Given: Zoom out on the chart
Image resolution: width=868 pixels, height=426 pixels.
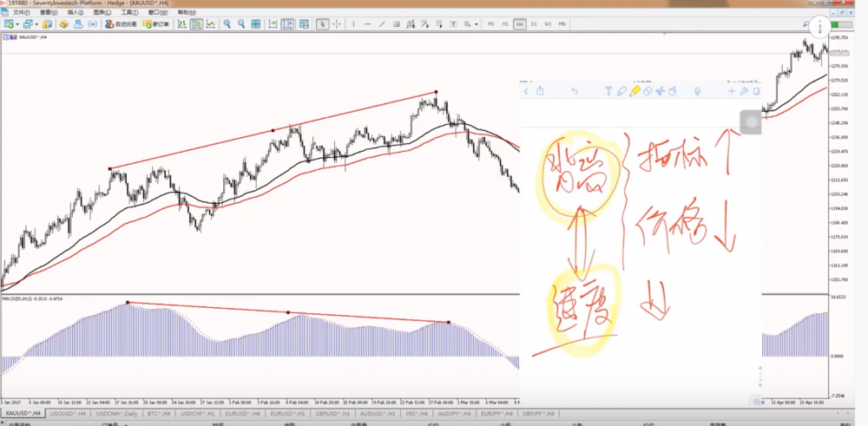Looking at the screenshot, I should click(241, 24).
